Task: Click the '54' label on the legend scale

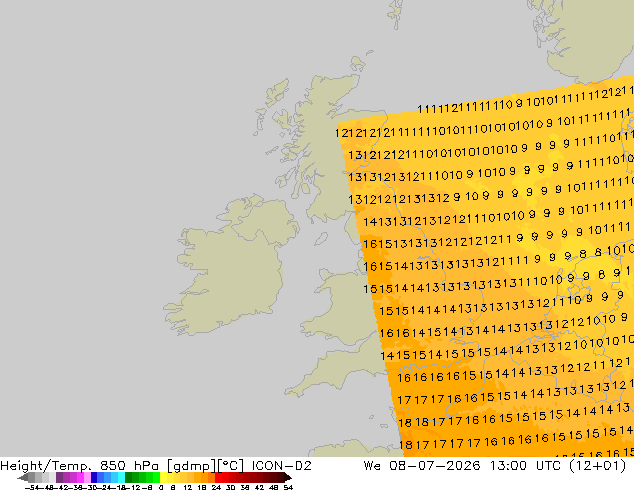Action: (x=288, y=487)
